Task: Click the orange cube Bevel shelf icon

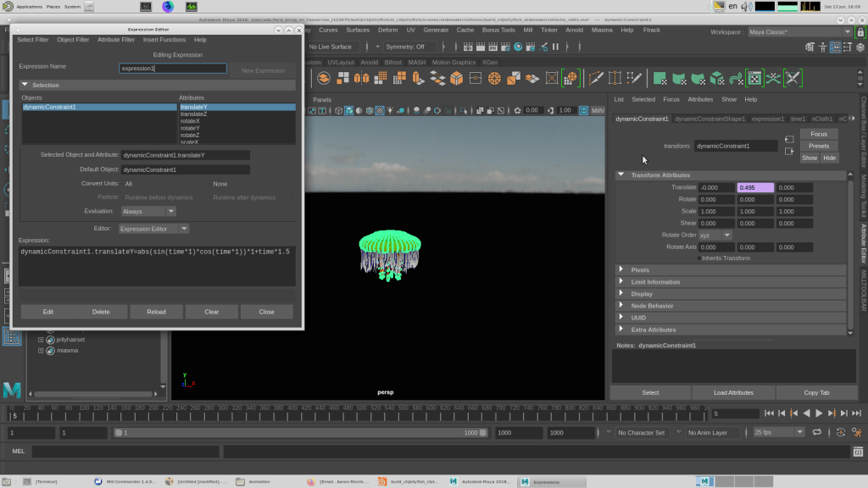Action: pos(456,79)
